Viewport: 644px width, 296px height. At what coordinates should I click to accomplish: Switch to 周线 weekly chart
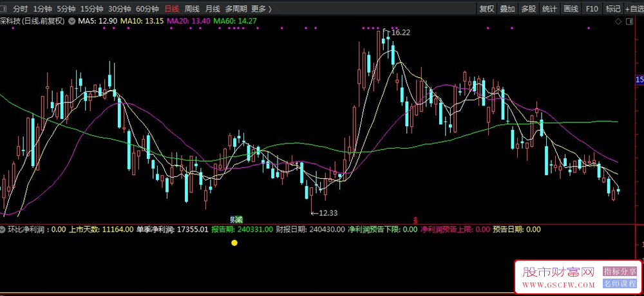click(192, 8)
